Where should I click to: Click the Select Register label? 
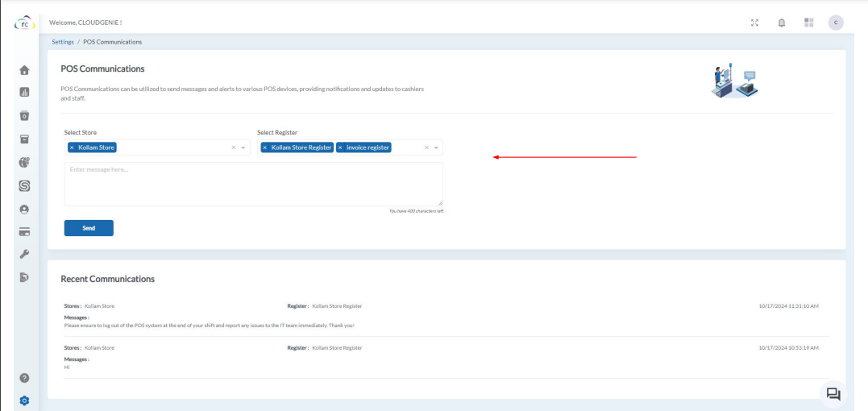pyautogui.click(x=277, y=133)
